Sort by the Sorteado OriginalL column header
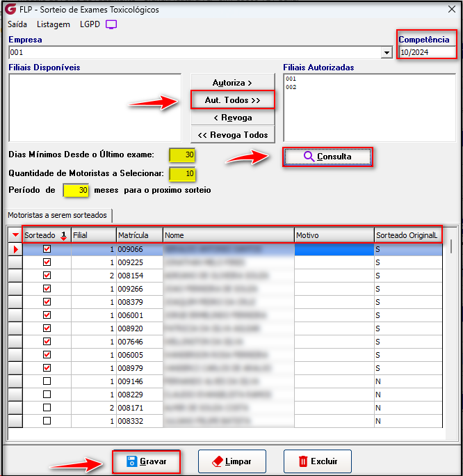 (x=408, y=235)
